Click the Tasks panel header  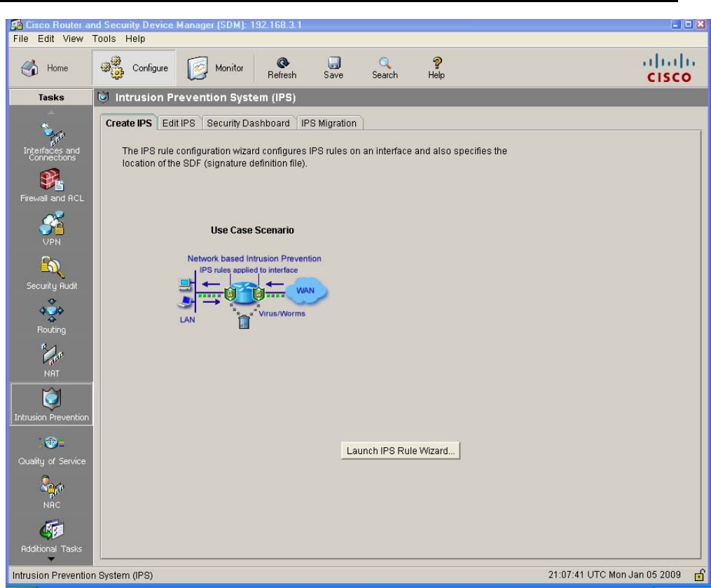coord(51,97)
